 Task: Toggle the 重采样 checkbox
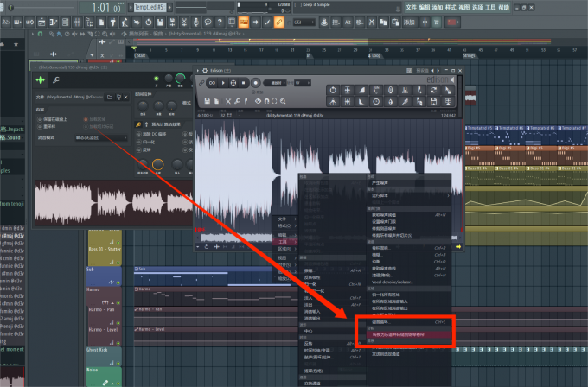(39, 124)
